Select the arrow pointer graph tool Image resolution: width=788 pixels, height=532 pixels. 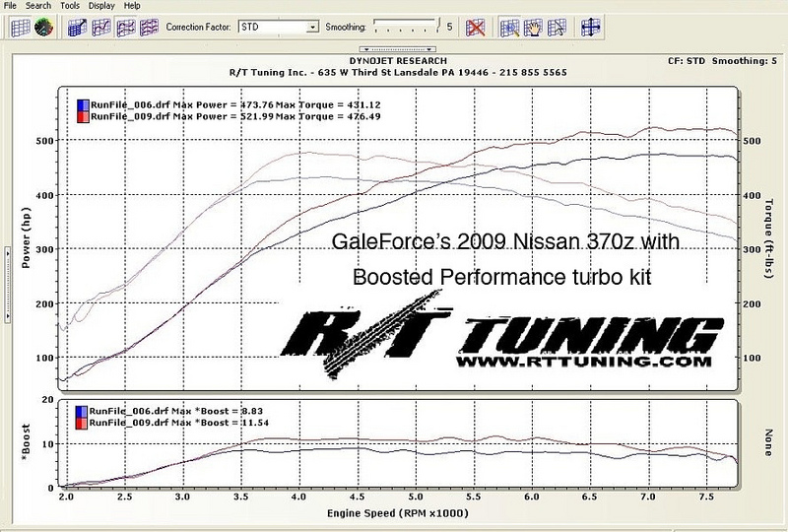click(557, 28)
